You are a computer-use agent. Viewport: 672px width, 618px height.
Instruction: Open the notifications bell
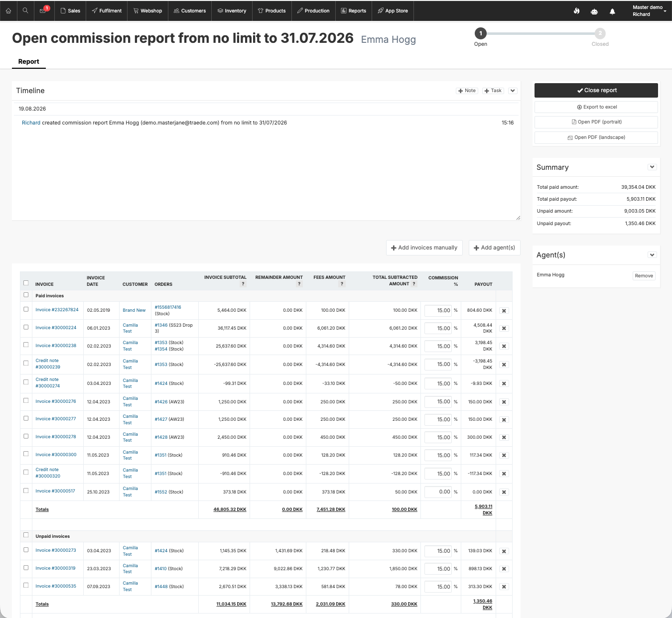(x=612, y=11)
